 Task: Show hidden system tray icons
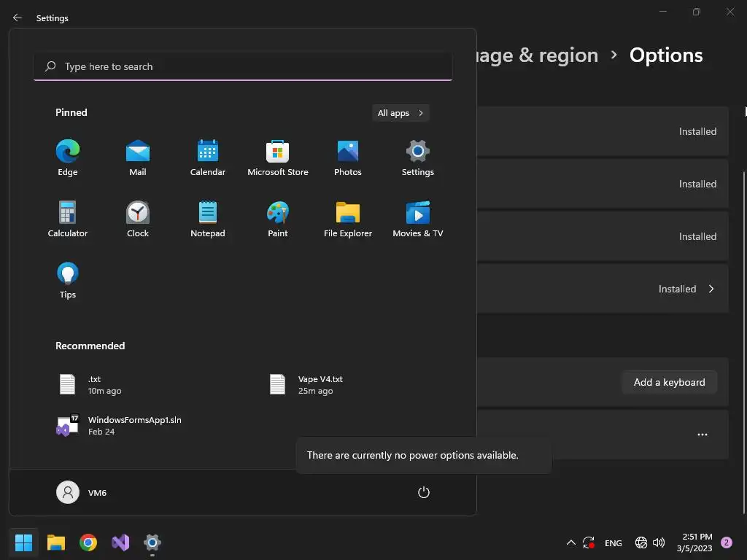(570, 542)
